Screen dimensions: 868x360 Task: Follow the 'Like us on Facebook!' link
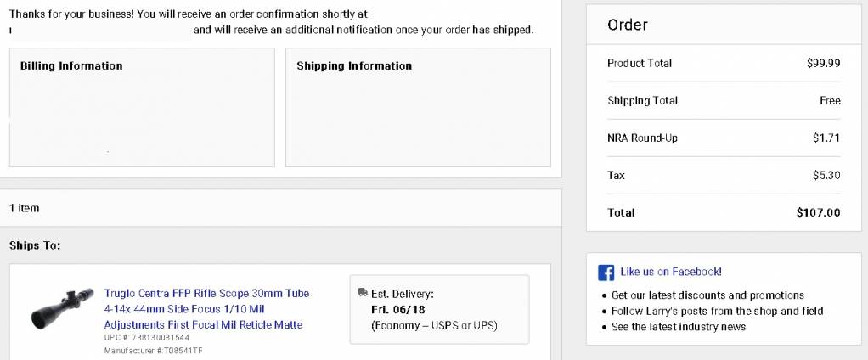click(x=671, y=272)
